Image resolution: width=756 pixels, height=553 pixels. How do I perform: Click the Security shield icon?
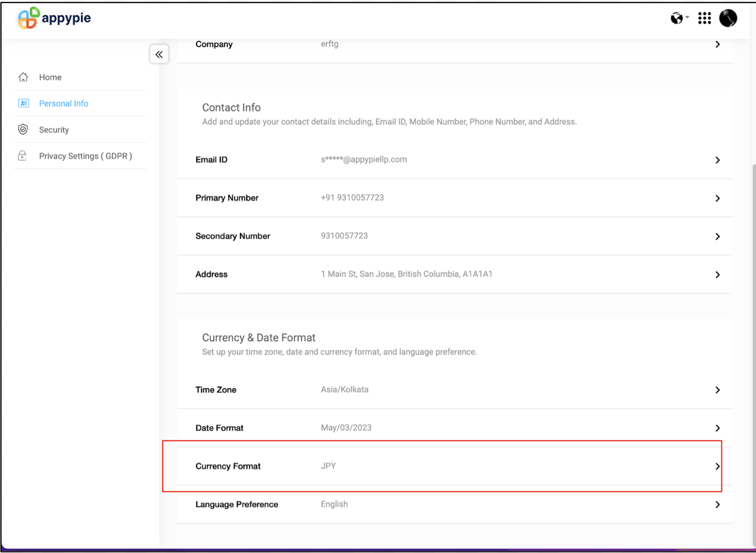click(x=23, y=130)
